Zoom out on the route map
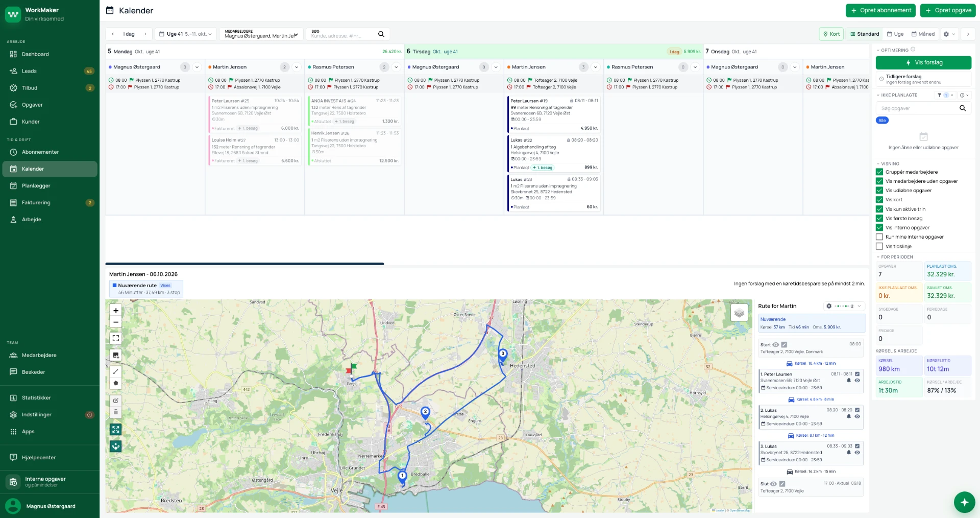This screenshot has width=980, height=518. point(116,322)
